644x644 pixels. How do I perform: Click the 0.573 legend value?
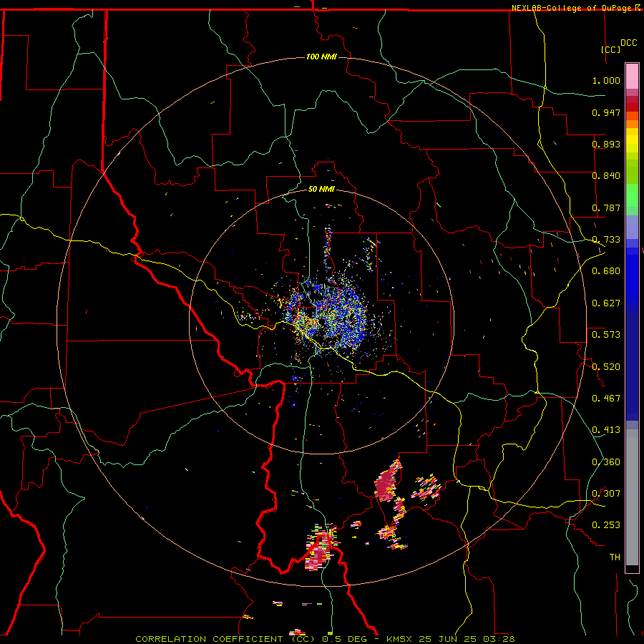pyautogui.click(x=606, y=335)
